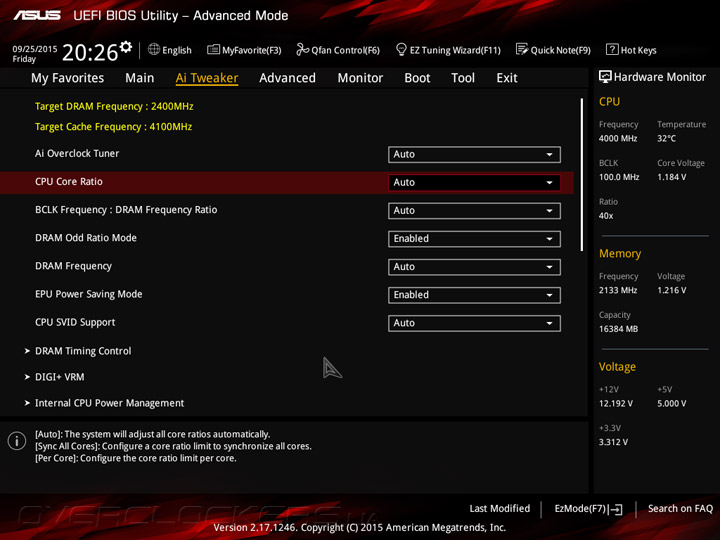
Task: Click the 20:26 clock display
Action: (90, 52)
